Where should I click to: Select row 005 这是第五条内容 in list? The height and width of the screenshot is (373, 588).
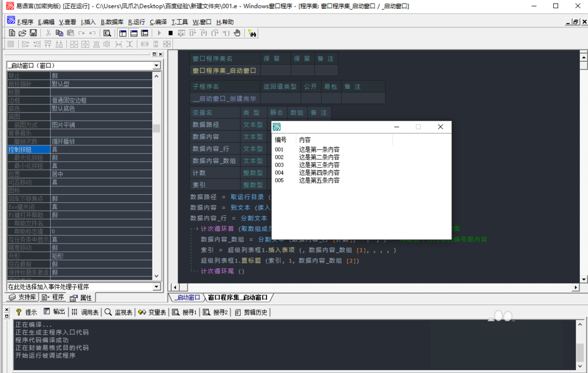pos(319,180)
